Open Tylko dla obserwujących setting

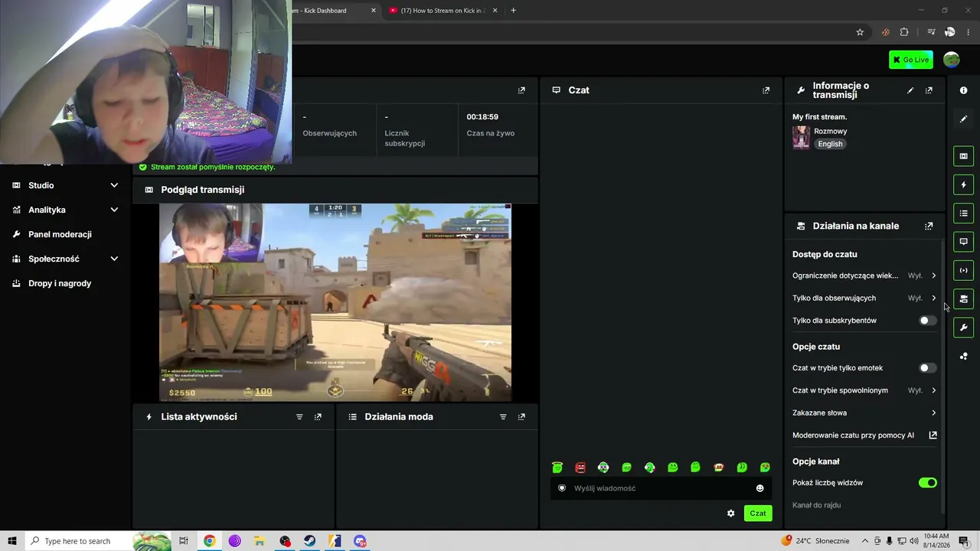864,298
